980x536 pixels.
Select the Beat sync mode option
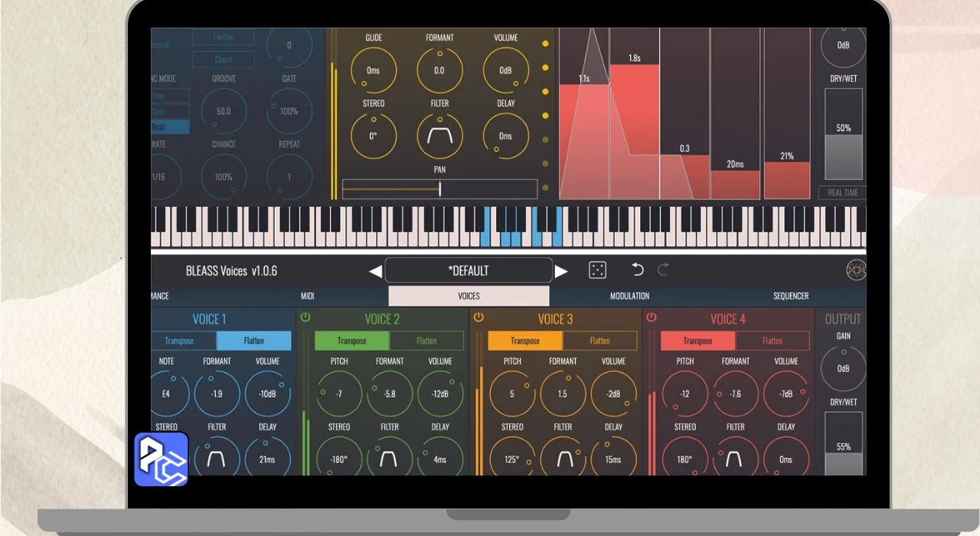tap(170, 126)
